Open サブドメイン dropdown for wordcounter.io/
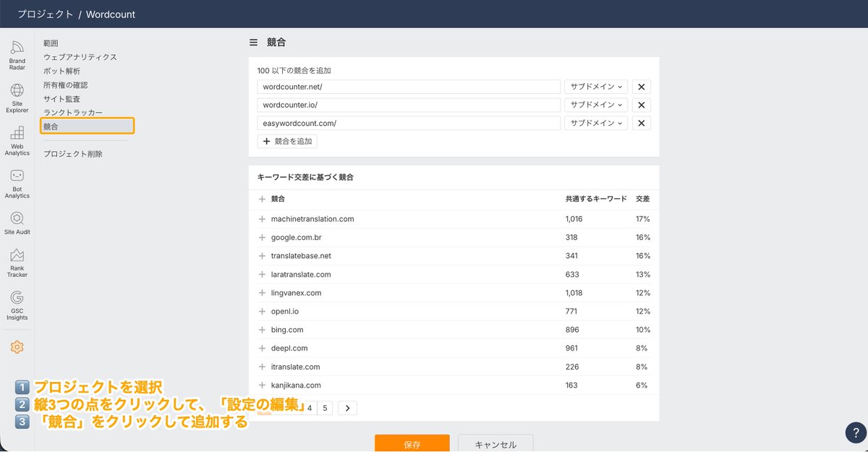 point(596,105)
